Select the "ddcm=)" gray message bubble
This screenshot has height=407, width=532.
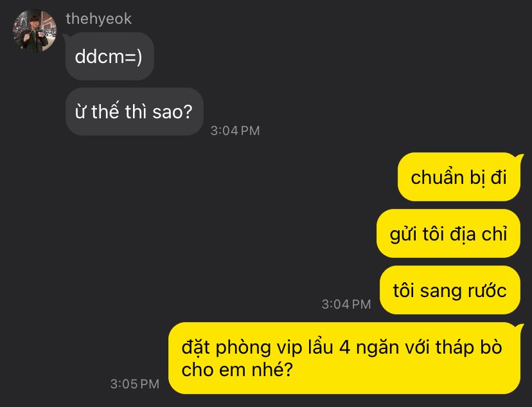[x=110, y=57]
